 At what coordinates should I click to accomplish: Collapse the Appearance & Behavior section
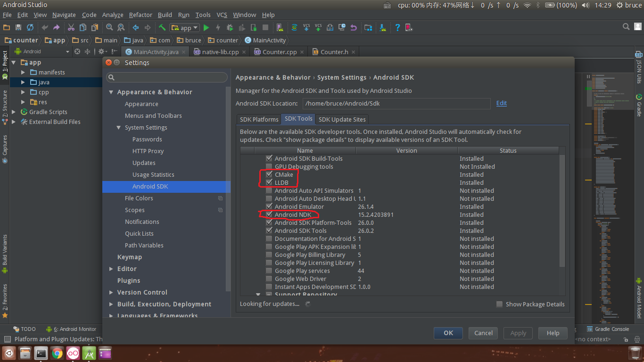(x=111, y=92)
